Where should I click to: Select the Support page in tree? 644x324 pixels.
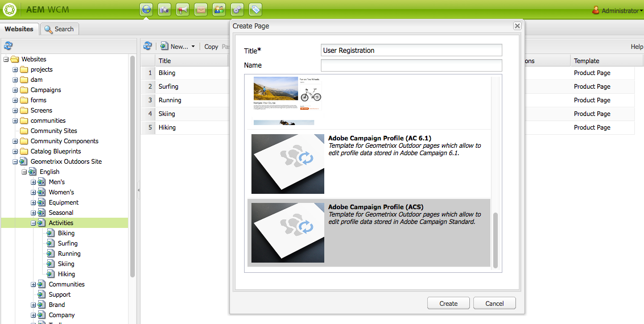[x=60, y=295]
